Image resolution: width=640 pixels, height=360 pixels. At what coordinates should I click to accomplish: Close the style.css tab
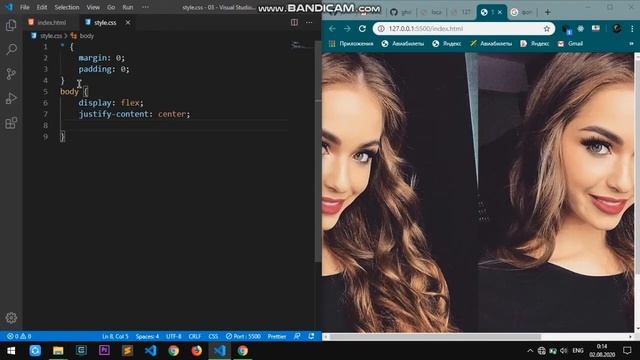[128, 22]
